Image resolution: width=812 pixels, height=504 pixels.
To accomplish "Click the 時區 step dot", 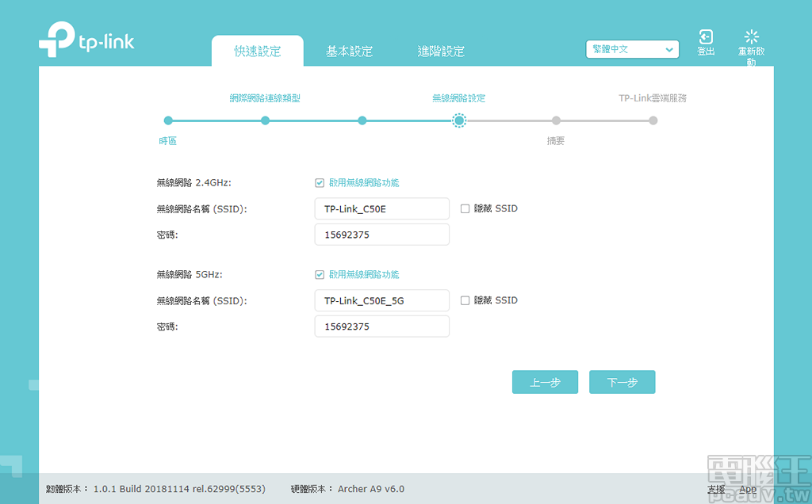I will tap(168, 120).
